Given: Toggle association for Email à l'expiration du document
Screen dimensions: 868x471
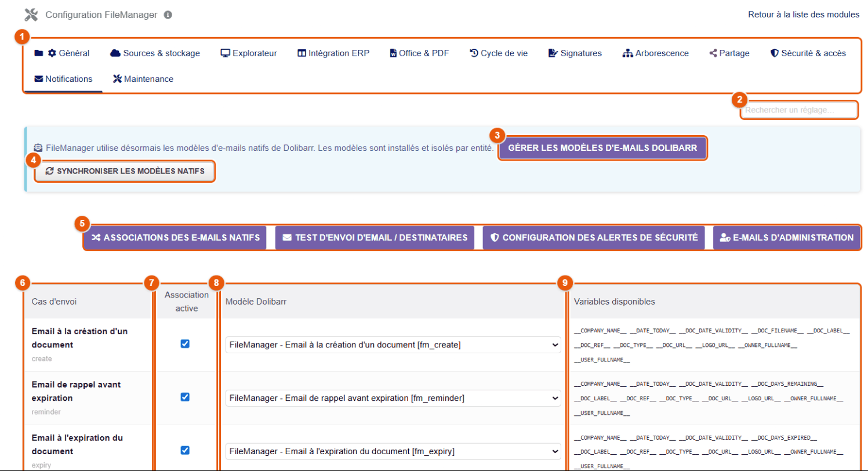Looking at the screenshot, I should coord(185,451).
